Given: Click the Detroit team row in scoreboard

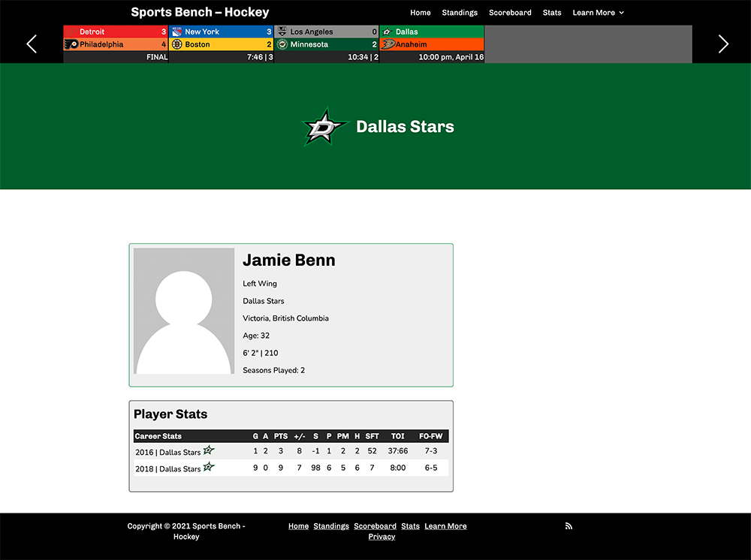Looking at the screenshot, I should click(x=116, y=32).
